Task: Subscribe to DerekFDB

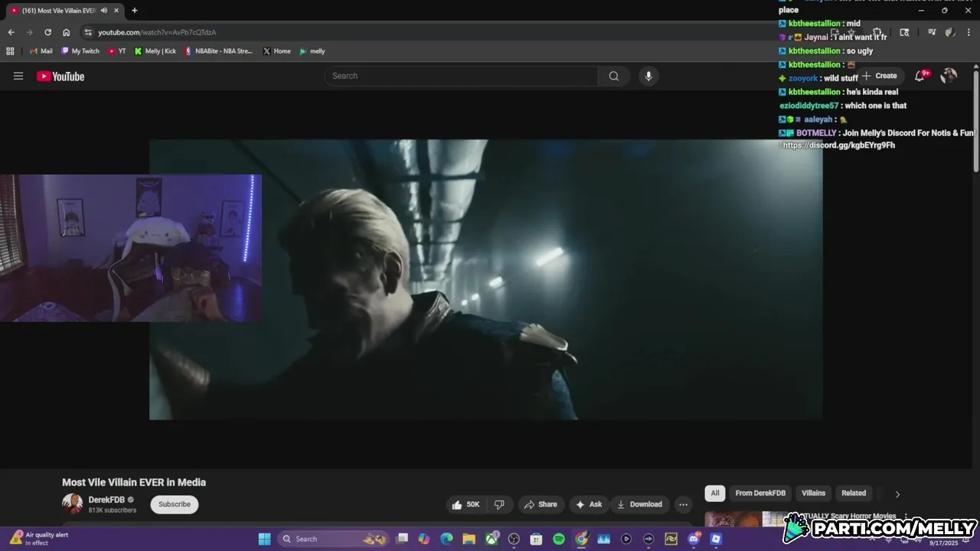Action: pos(175,504)
